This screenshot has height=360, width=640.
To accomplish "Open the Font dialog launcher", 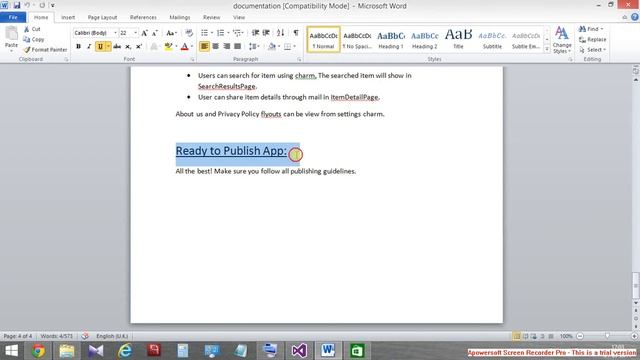I will [192, 60].
